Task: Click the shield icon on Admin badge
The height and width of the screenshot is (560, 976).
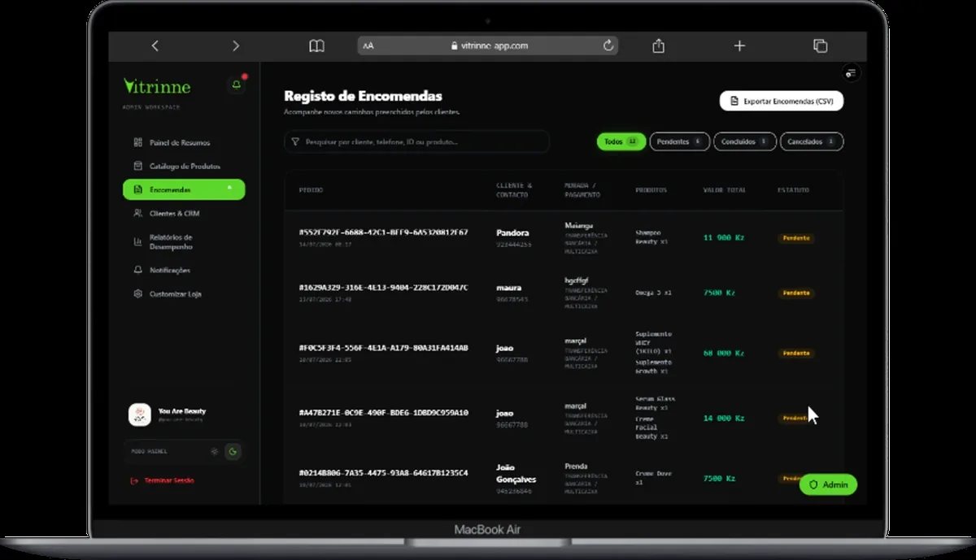Action: click(813, 484)
